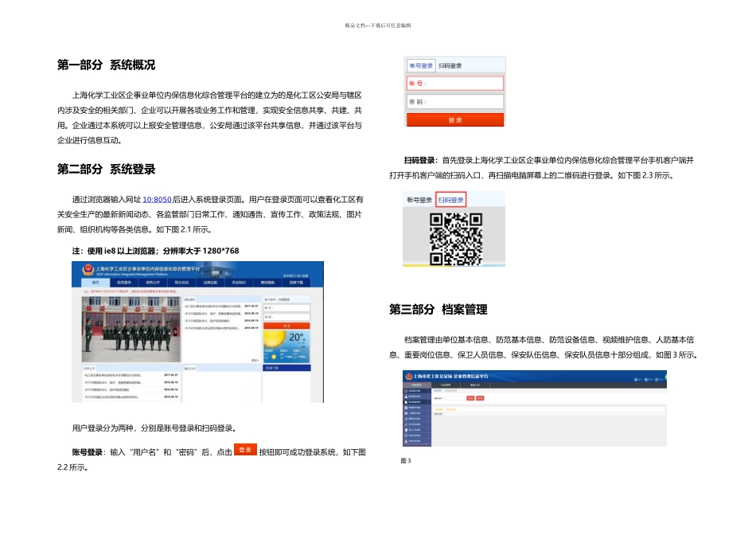This screenshot has height=535, width=756.
Task: Click badge logo in Figure 3 screenshot header
Action: (x=409, y=376)
